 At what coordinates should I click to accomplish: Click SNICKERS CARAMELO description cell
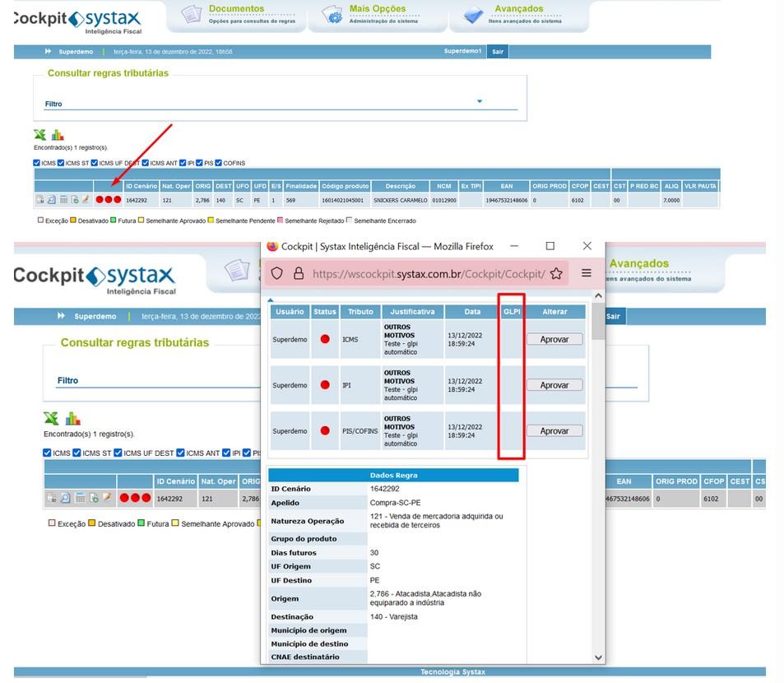401,200
